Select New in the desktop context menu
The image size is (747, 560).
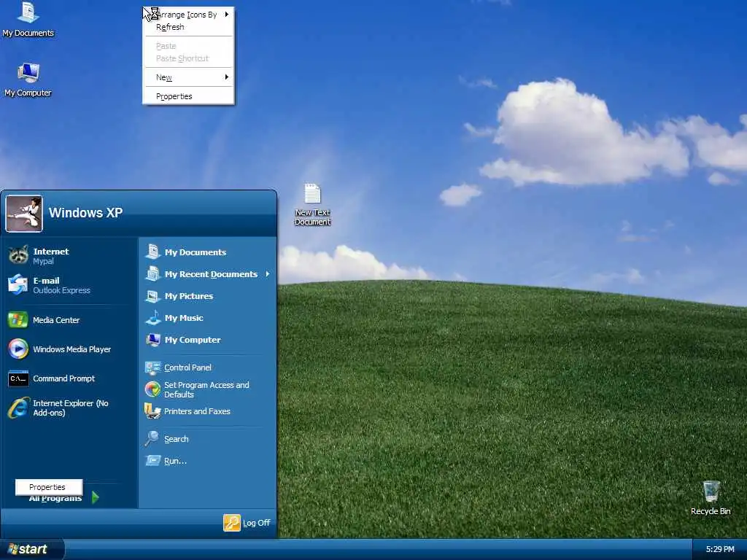pyautogui.click(x=189, y=77)
